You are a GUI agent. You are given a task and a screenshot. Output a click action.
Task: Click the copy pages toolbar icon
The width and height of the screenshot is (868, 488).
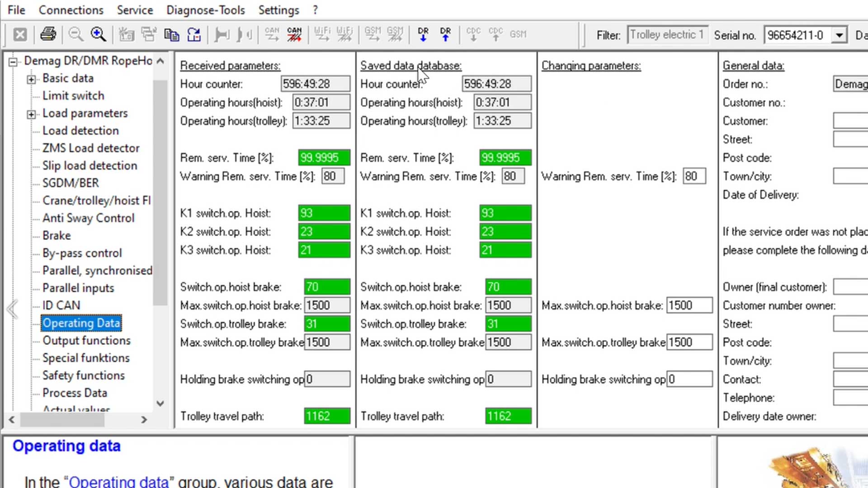point(171,34)
